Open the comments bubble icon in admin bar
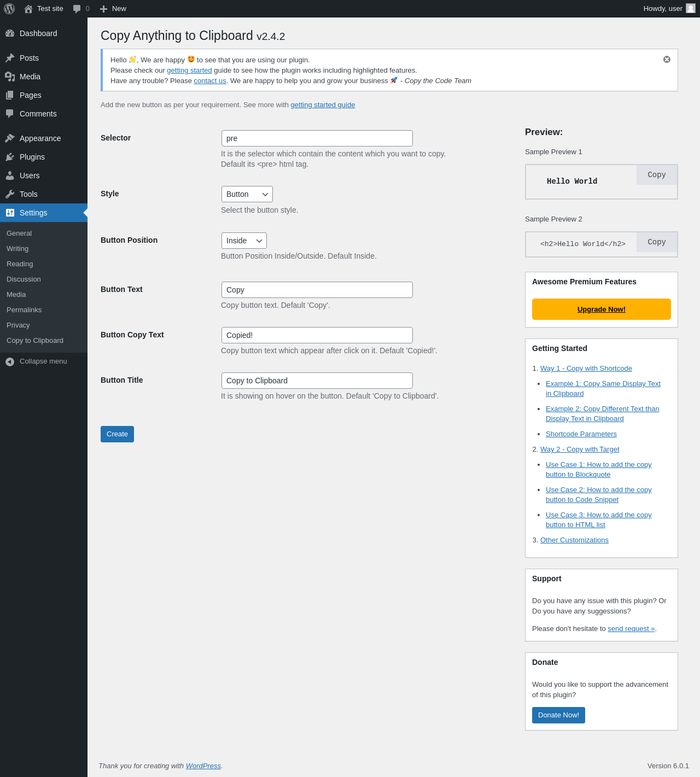The width and height of the screenshot is (700, 777). coord(77,9)
